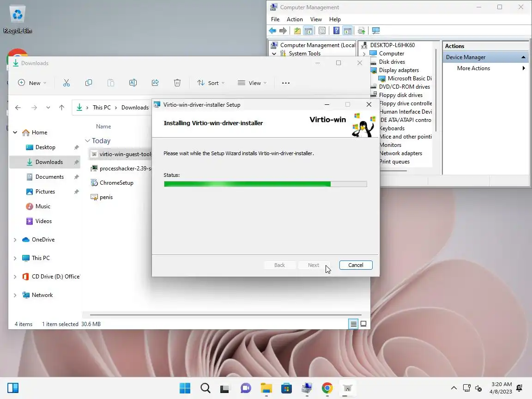Select Pictures in navigation pane
The height and width of the screenshot is (399, 532).
[x=45, y=192]
